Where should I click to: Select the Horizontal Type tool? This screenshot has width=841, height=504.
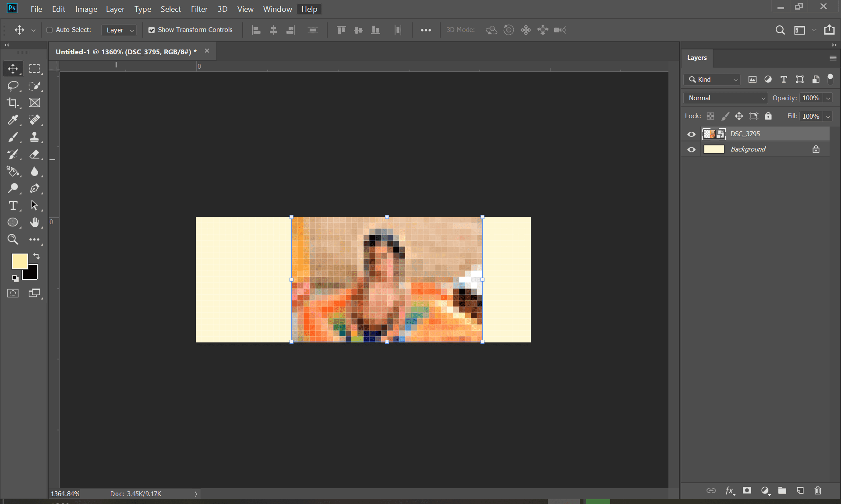(x=13, y=205)
